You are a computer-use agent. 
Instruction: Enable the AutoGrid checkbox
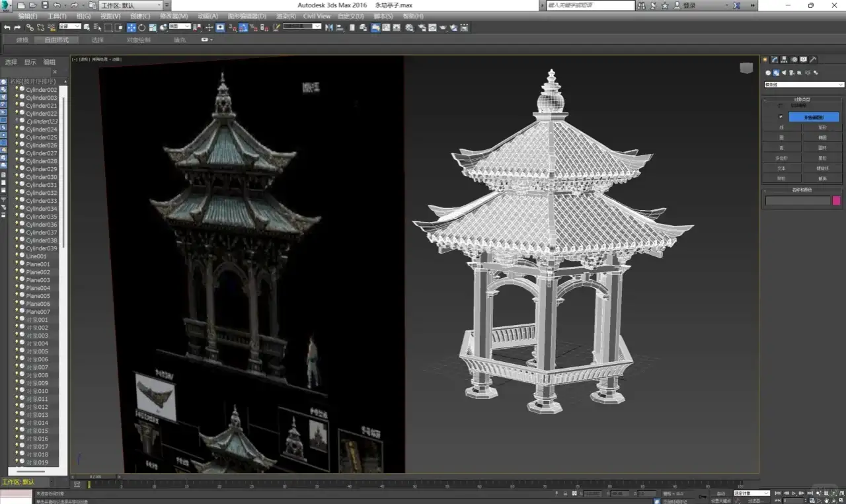point(781,106)
